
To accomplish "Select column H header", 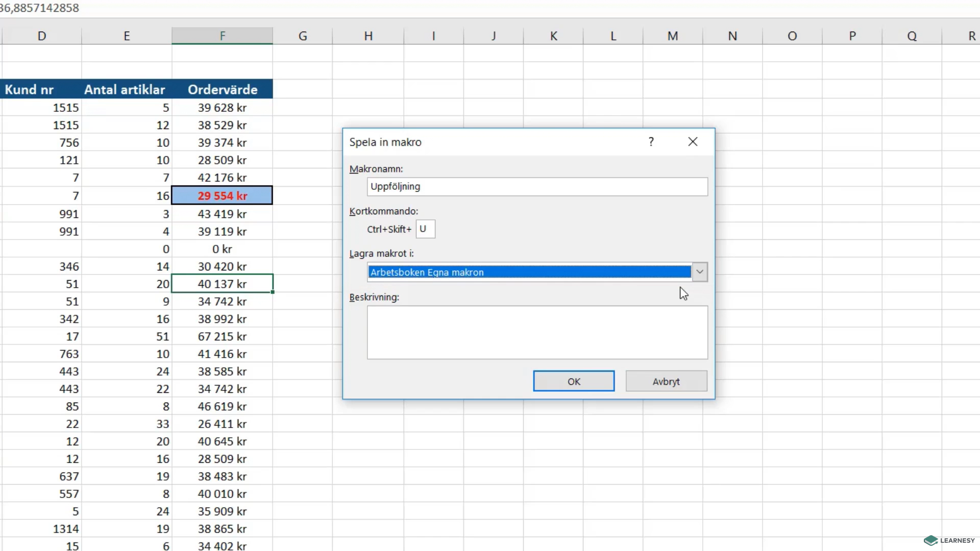I will (x=368, y=36).
